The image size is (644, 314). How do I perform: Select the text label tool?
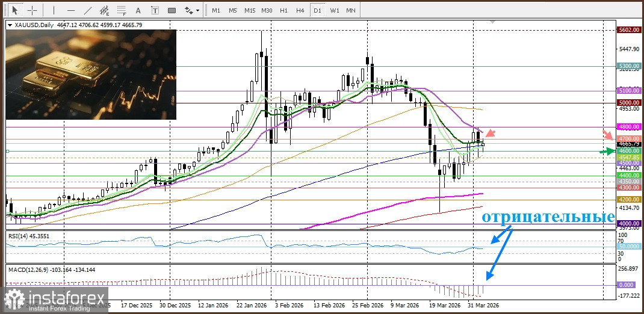click(x=155, y=10)
